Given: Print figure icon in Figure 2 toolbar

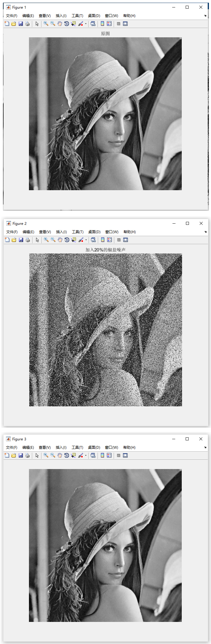Looking at the screenshot, I should coord(28,240).
